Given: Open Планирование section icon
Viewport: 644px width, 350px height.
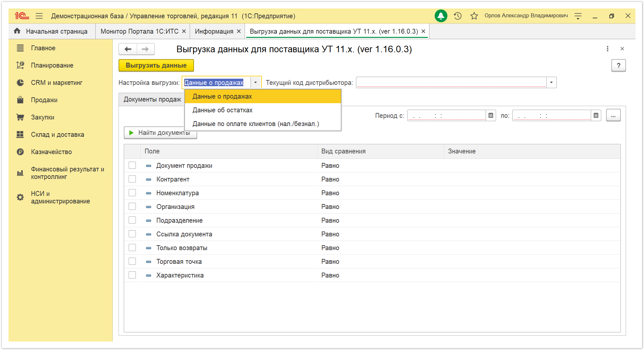Looking at the screenshot, I should click(x=20, y=65).
